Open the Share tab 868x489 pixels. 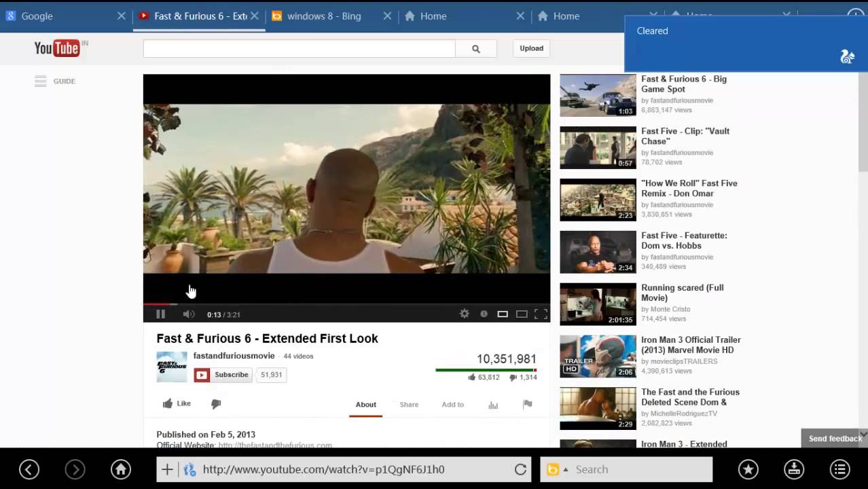coord(409,404)
